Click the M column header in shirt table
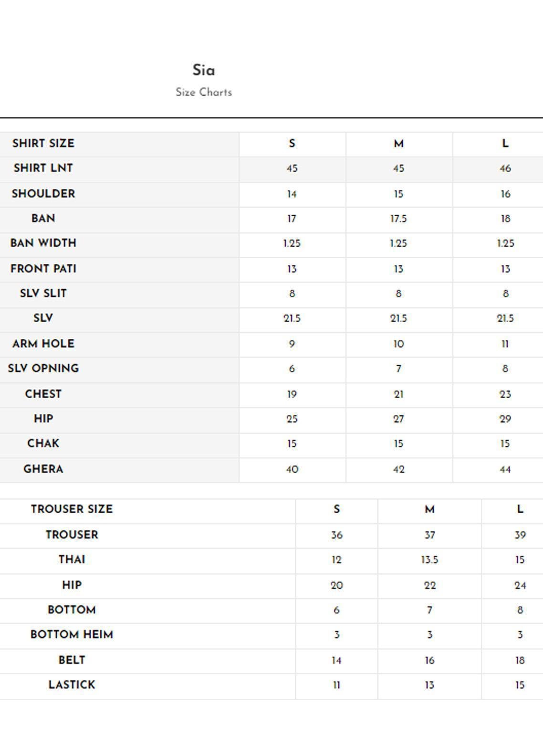Screen dimensions: 543x756 (398, 144)
